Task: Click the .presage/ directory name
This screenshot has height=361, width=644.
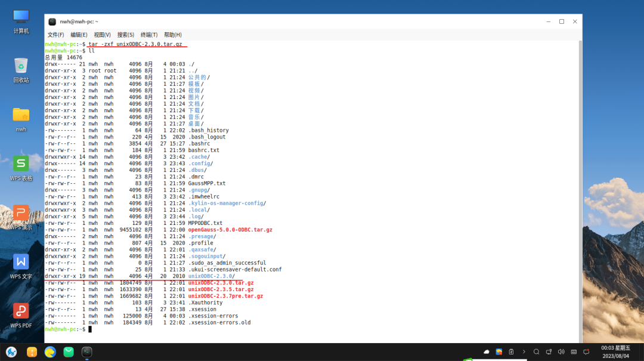Action: click(x=202, y=236)
